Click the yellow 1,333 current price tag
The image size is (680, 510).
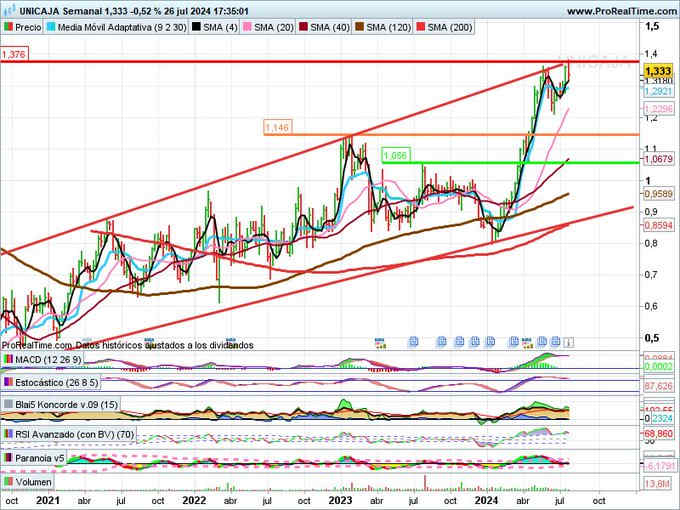pyautogui.click(x=658, y=71)
